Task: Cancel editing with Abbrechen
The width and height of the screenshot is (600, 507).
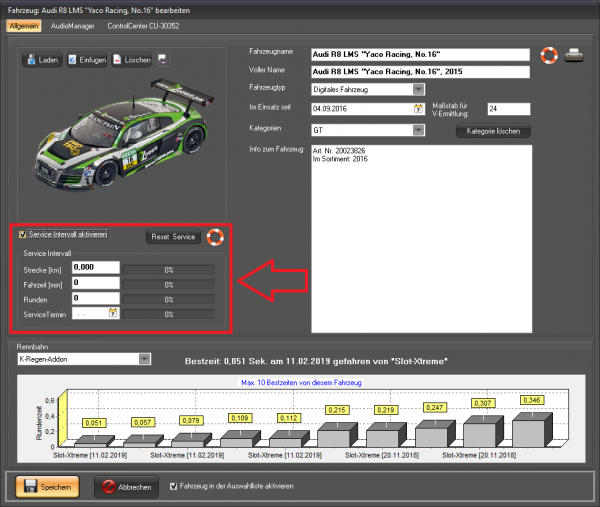Action: click(127, 487)
